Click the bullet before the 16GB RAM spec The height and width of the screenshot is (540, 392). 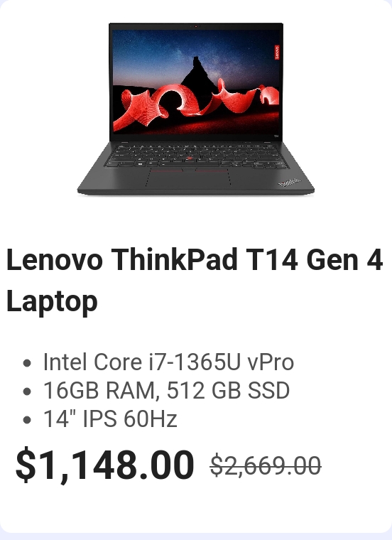coord(27,391)
